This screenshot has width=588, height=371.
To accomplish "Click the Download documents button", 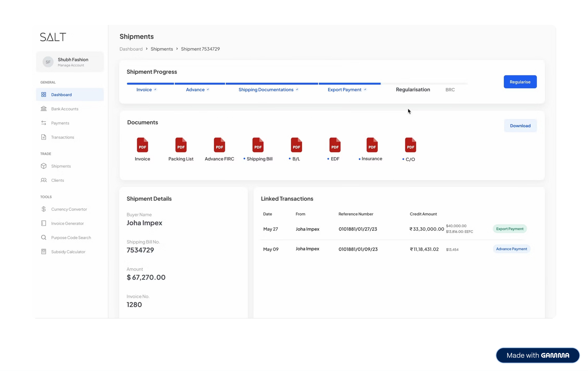I will 520,126.
